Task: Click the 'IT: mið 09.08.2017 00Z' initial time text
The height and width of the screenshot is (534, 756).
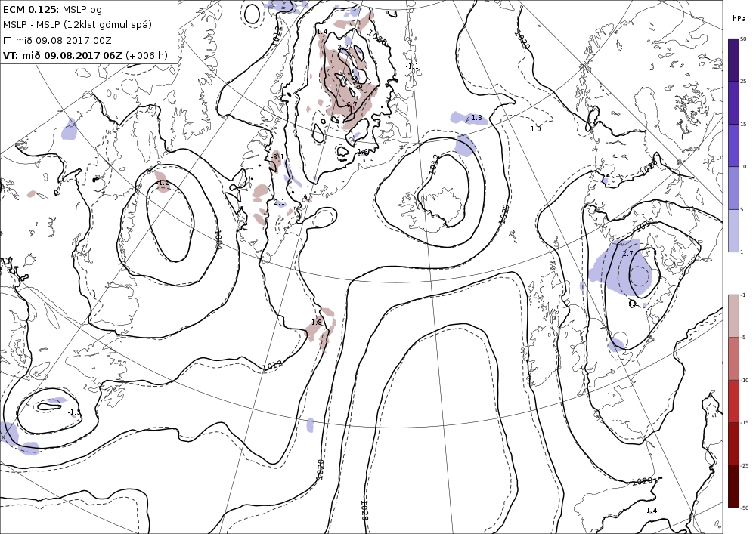Action: click(x=57, y=41)
